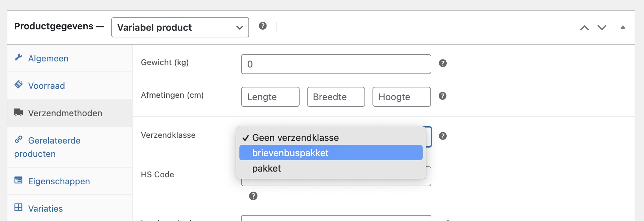The height and width of the screenshot is (221, 644).
Task: Click the grid icon next to Variaties
Action: [x=19, y=208]
